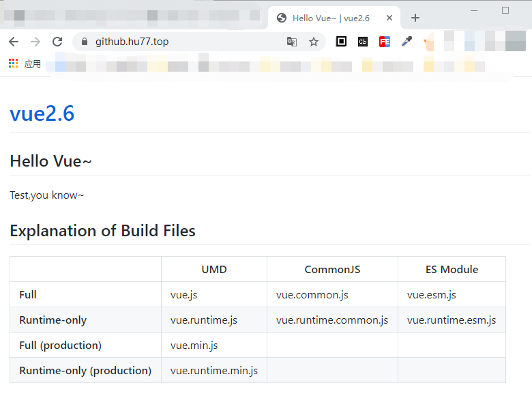
Task: Open the apps grid shortcut in bookmarks bar
Action: coord(13,64)
